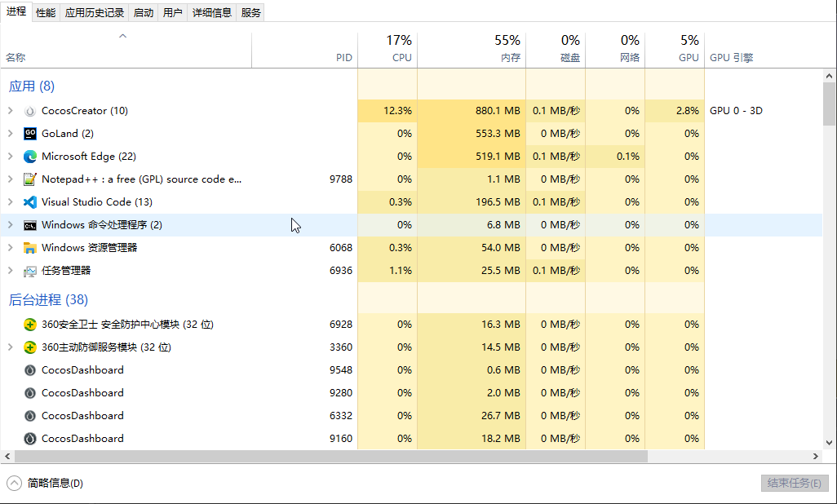Expand the CocosCreator process group

(11, 111)
